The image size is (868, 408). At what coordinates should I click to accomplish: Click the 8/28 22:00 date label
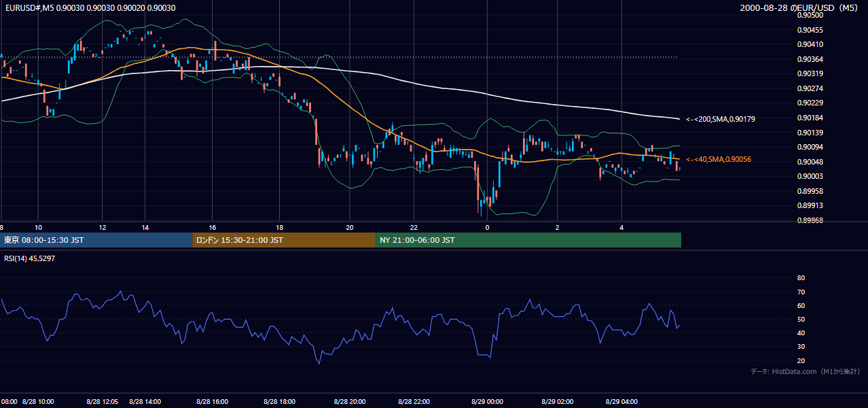(414, 402)
